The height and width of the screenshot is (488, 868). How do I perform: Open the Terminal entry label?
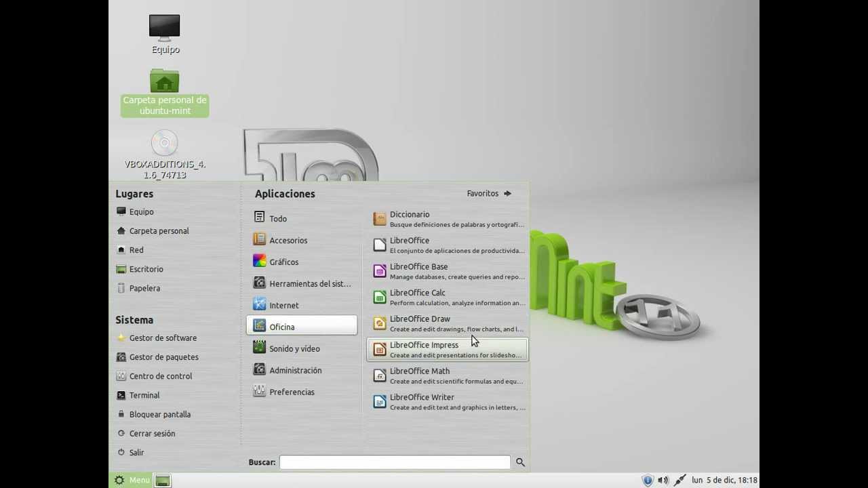(144, 395)
